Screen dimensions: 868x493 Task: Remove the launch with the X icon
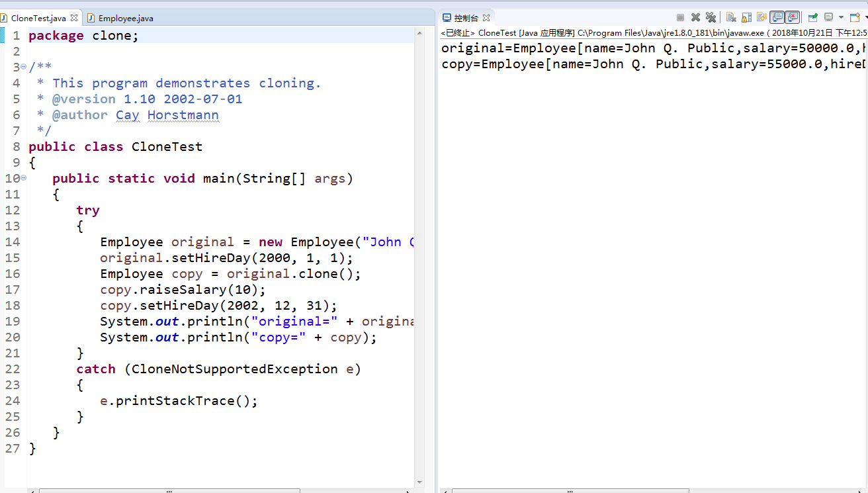pos(695,17)
